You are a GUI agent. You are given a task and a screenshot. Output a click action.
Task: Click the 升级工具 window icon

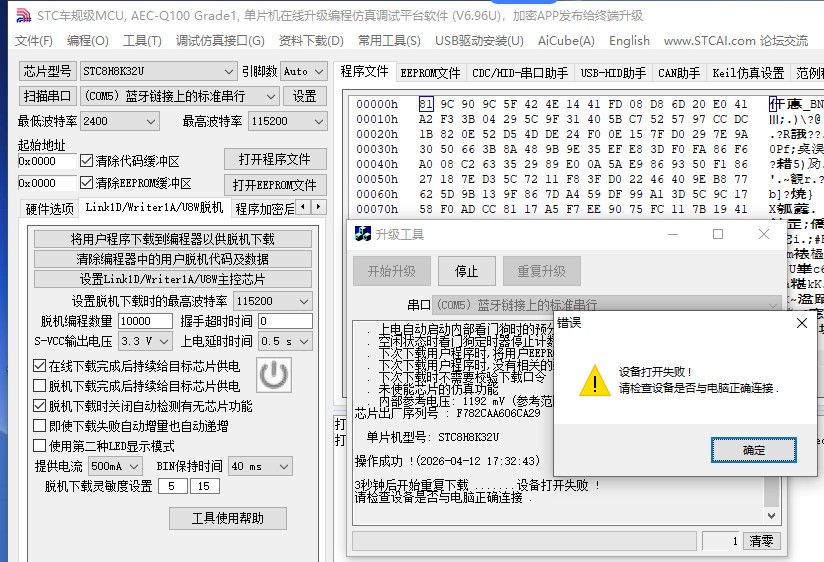pos(363,234)
